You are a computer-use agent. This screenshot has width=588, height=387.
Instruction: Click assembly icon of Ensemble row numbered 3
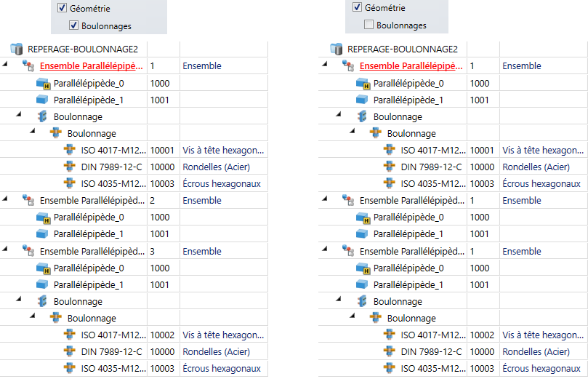tap(28, 251)
